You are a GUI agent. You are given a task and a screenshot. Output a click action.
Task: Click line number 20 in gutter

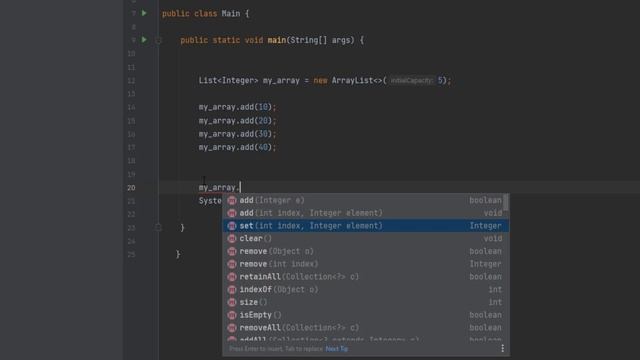pyautogui.click(x=131, y=188)
